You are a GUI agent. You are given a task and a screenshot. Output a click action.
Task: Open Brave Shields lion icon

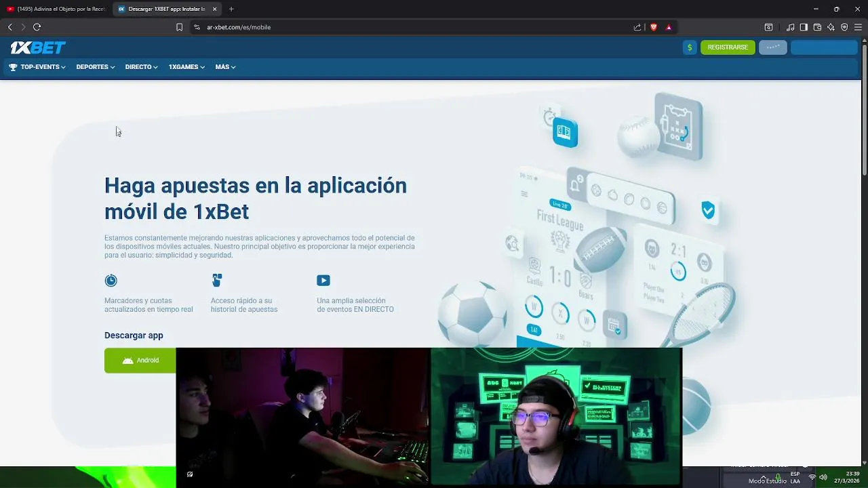pyautogui.click(x=654, y=27)
